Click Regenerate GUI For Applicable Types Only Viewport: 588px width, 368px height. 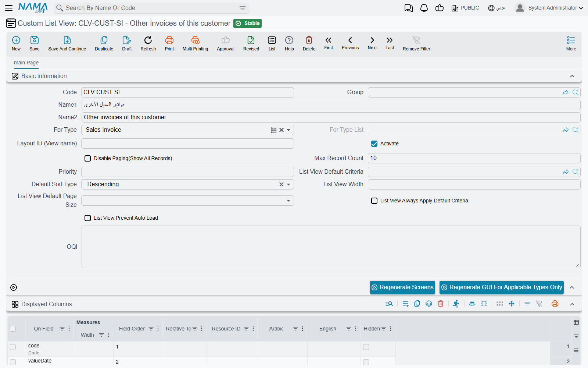(x=502, y=287)
